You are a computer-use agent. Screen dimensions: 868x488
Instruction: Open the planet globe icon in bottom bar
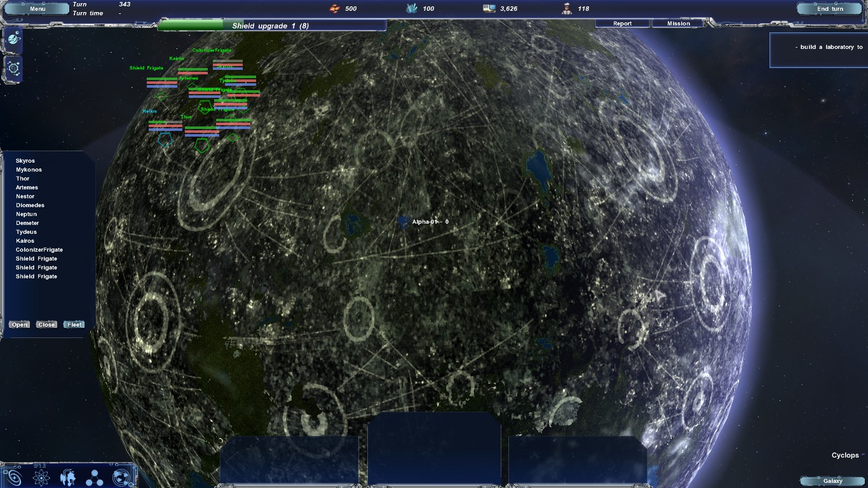coord(121,477)
